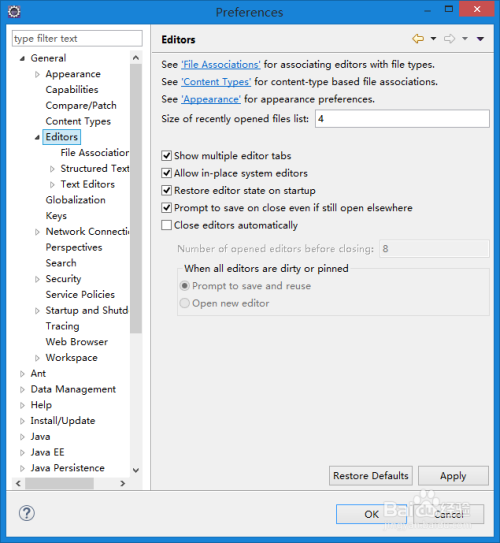Select Search preference page
This screenshot has height=543, width=500.
tap(61, 263)
